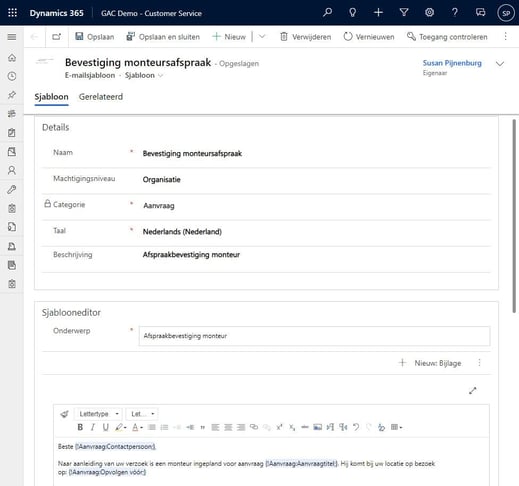Screen dimensions: 519x486
Task: Click the plus quick create icon
Action: [x=378, y=13]
